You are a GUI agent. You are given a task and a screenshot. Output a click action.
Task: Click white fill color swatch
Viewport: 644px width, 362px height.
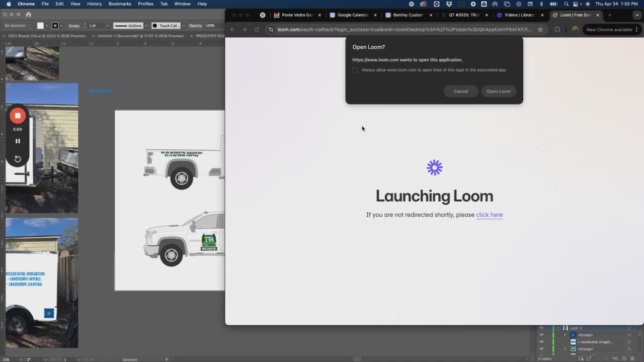tap(40, 26)
